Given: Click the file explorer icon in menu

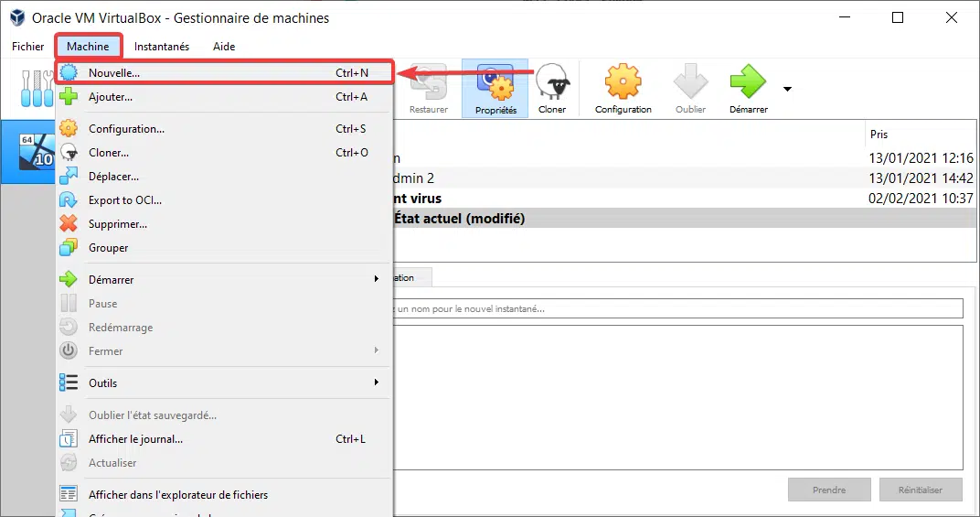Looking at the screenshot, I should click(69, 494).
